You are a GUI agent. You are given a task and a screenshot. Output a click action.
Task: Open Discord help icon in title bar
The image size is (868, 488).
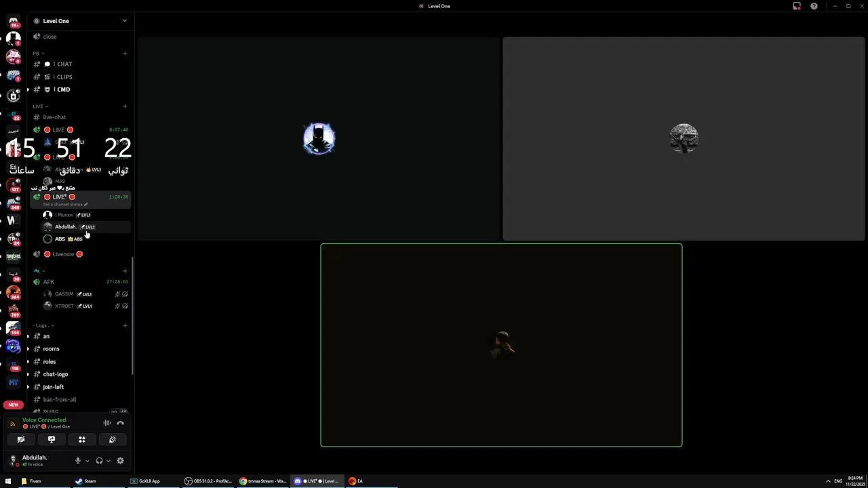814,6
